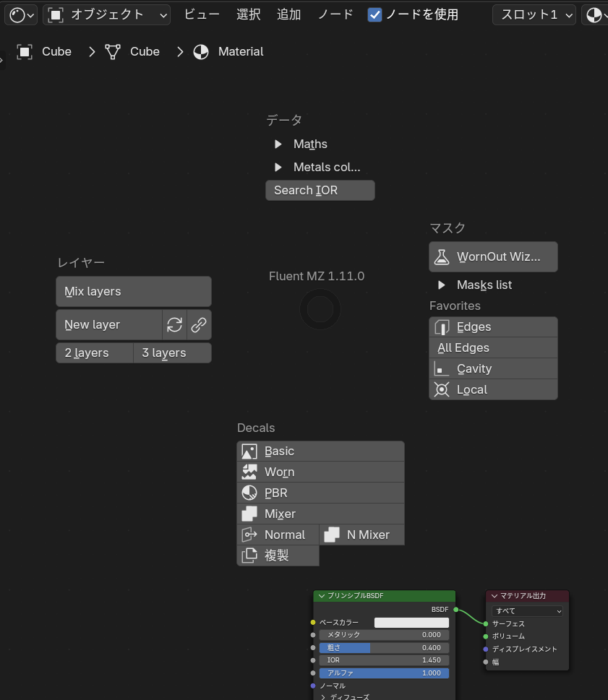The image size is (608, 700).
Task: Open the ビュー menu
Action: (x=202, y=14)
